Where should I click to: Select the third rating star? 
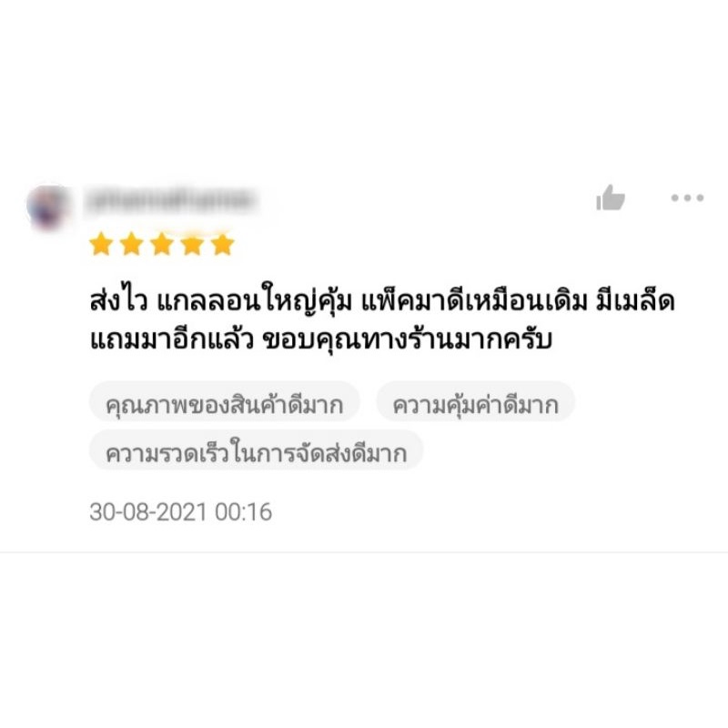(x=162, y=244)
